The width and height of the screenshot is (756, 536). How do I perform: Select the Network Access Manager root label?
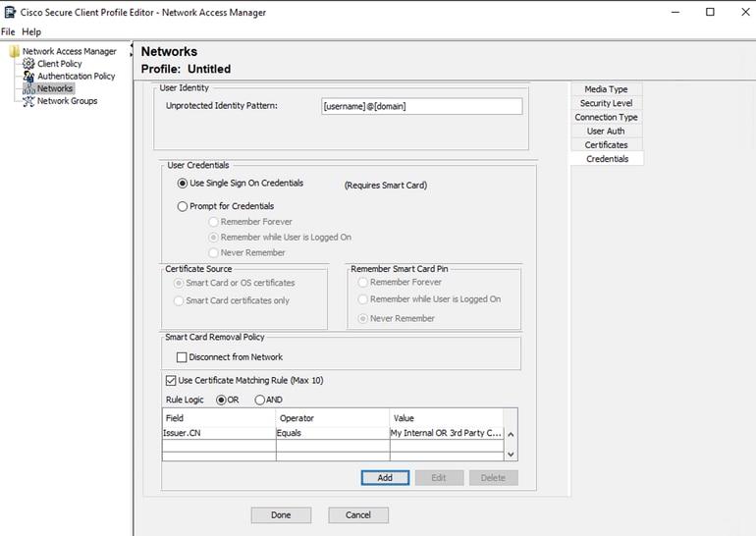point(70,51)
